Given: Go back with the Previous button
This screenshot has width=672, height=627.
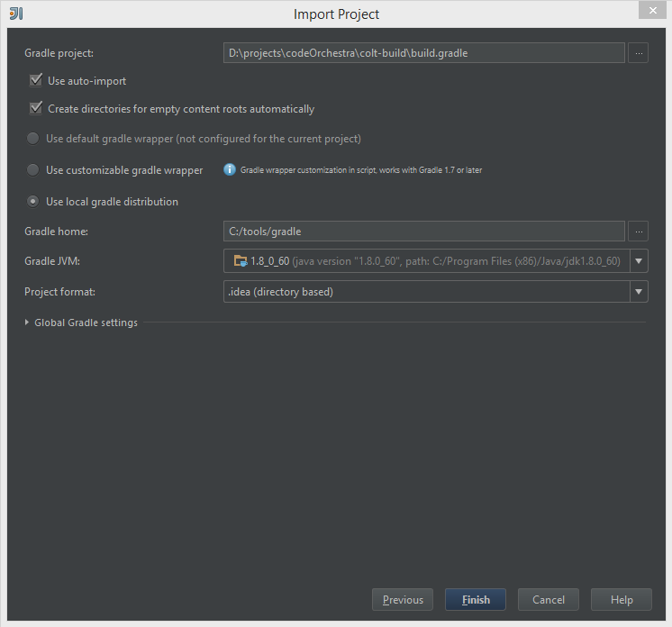Looking at the screenshot, I should pos(403,600).
